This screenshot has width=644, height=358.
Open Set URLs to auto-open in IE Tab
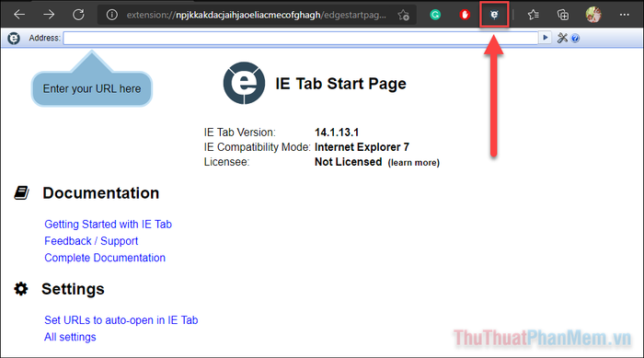[121, 319]
